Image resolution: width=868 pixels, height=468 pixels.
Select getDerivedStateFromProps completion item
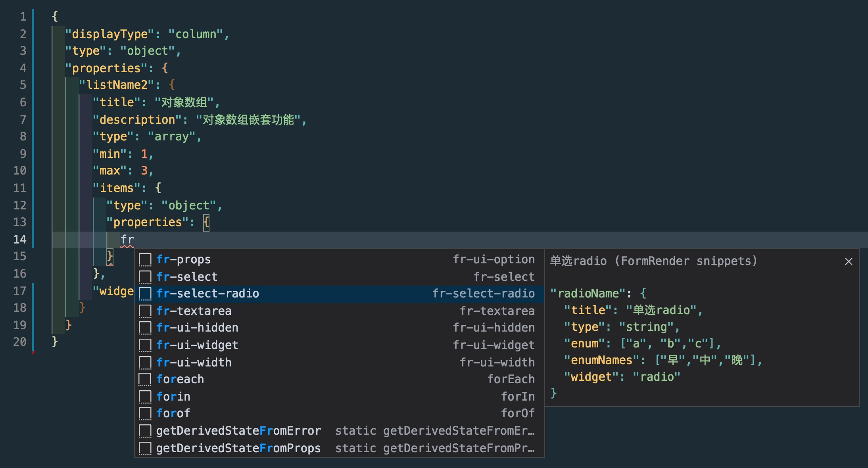[238, 448]
